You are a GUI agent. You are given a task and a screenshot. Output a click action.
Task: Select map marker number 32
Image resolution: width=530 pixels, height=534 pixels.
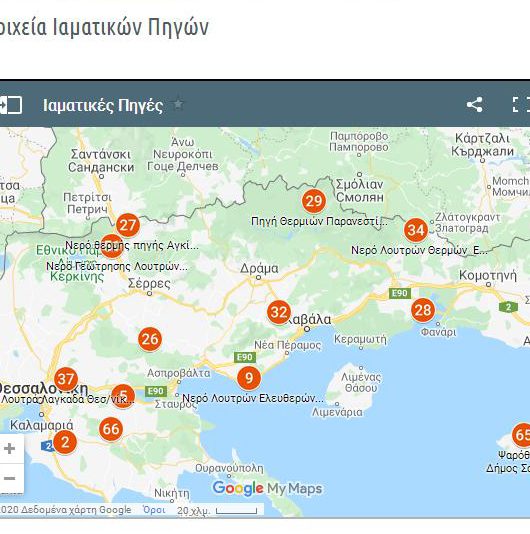(279, 312)
